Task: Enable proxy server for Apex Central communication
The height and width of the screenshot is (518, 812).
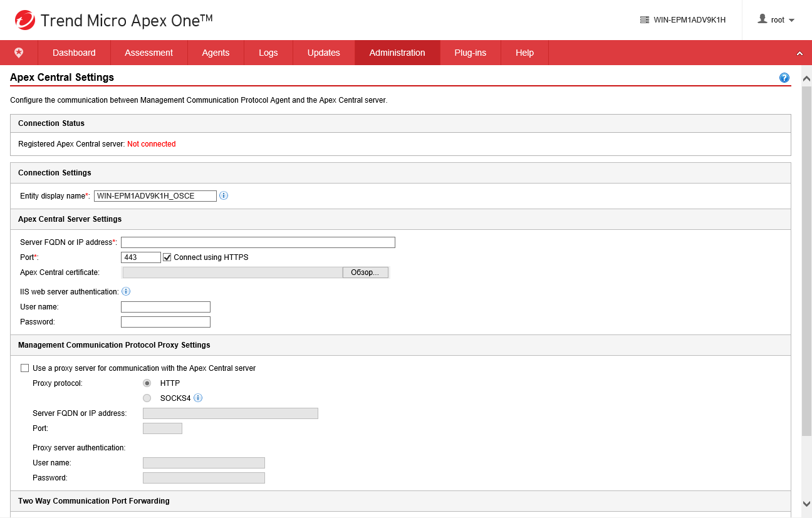Action: [x=25, y=368]
